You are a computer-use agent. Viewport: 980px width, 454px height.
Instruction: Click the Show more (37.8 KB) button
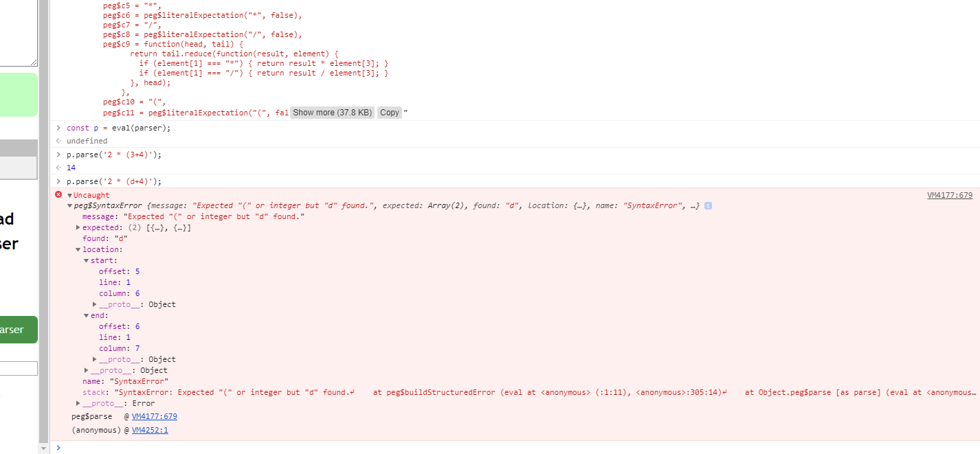(332, 112)
